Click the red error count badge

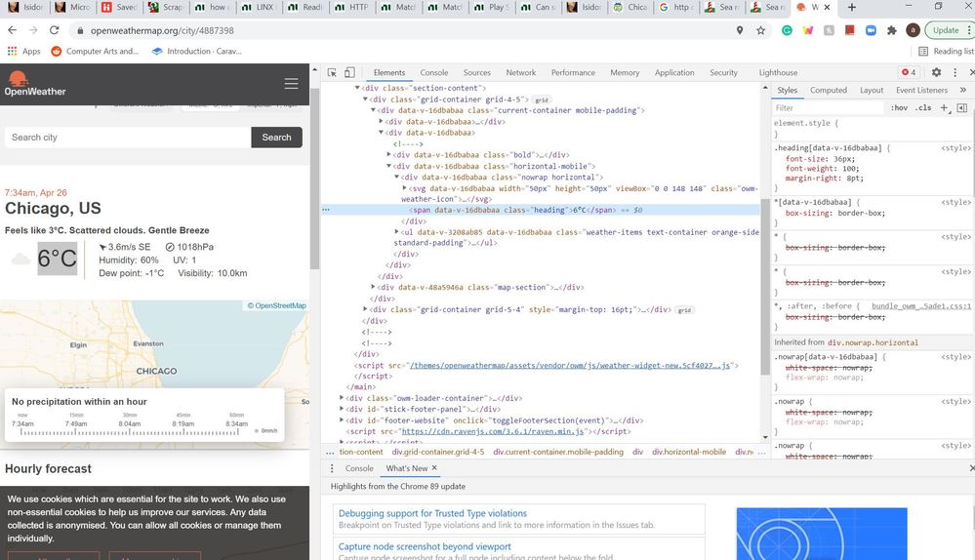pyautogui.click(x=909, y=72)
